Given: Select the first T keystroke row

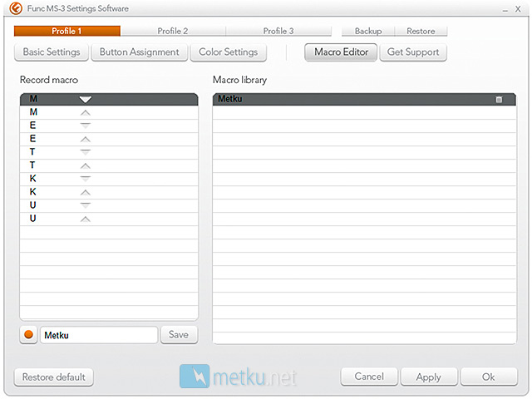Looking at the screenshot, I should tap(109, 152).
